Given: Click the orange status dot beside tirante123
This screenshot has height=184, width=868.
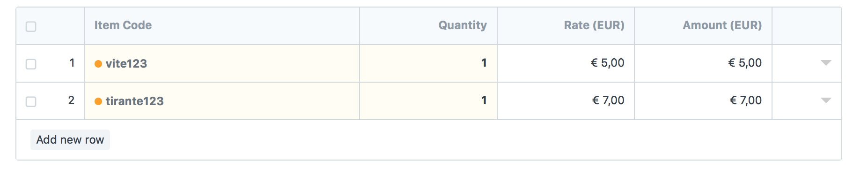Looking at the screenshot, I should 98,101.
